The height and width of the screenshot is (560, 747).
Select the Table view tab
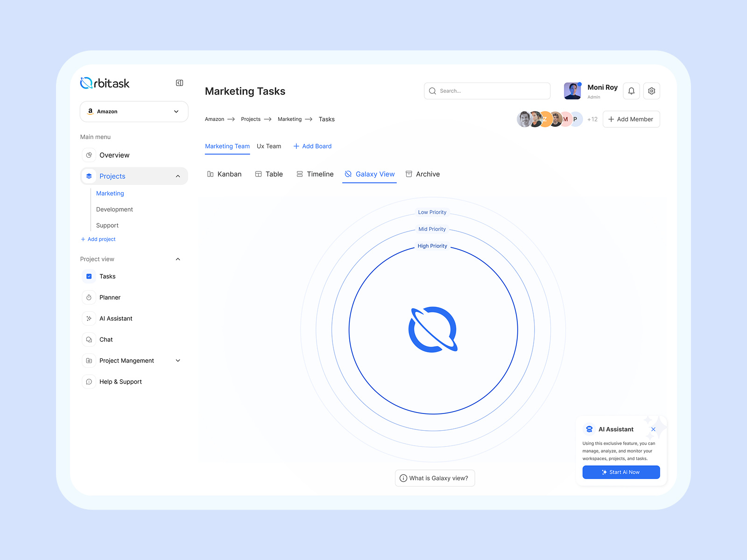(x=269, y=174)
